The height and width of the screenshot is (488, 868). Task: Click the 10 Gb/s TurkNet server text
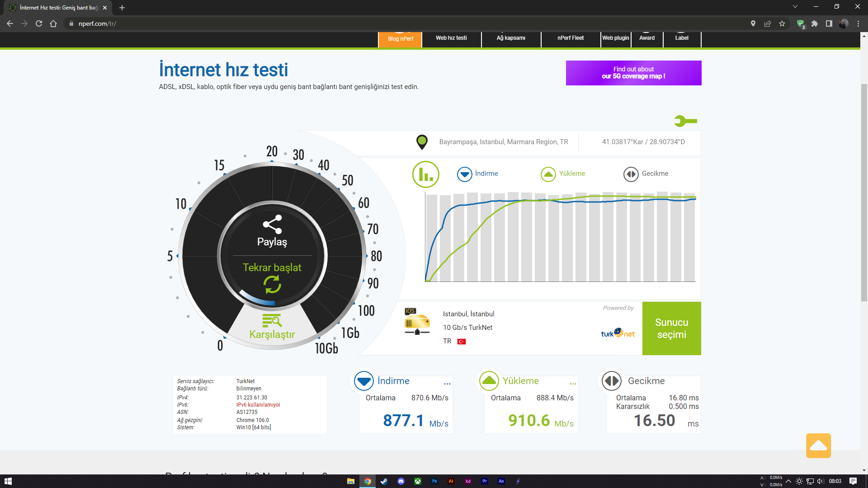(467, 328)
